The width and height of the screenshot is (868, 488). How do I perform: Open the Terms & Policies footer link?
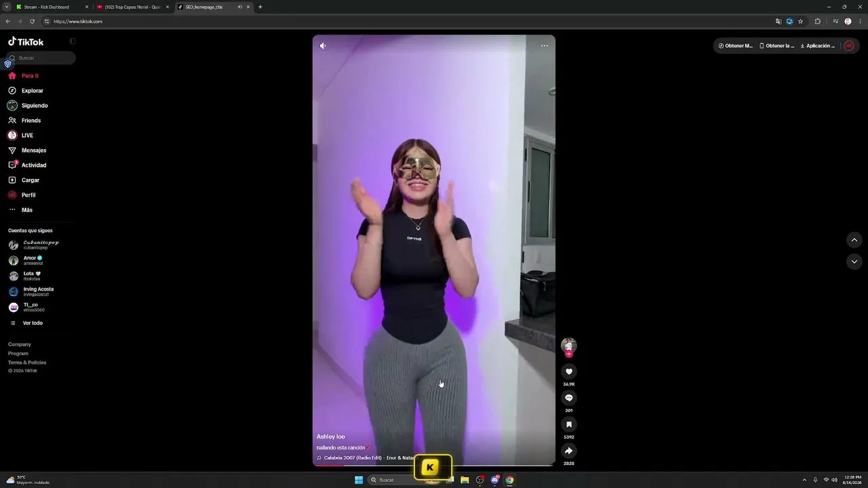click(27, 363)
